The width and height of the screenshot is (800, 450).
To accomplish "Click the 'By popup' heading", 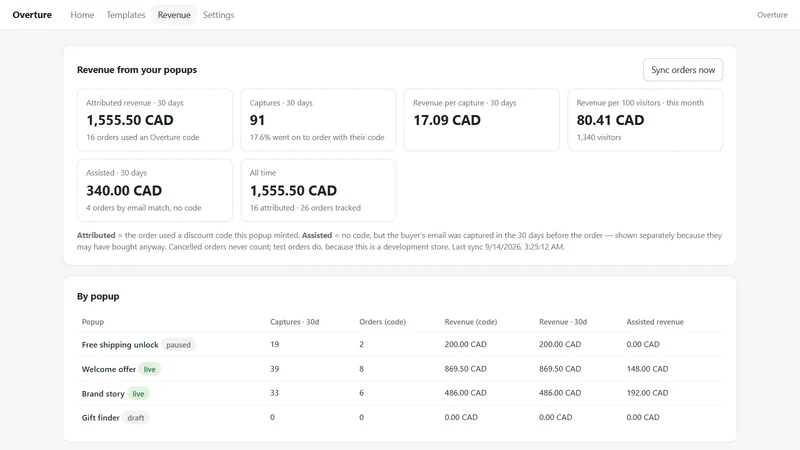I will tap(98, 296).
